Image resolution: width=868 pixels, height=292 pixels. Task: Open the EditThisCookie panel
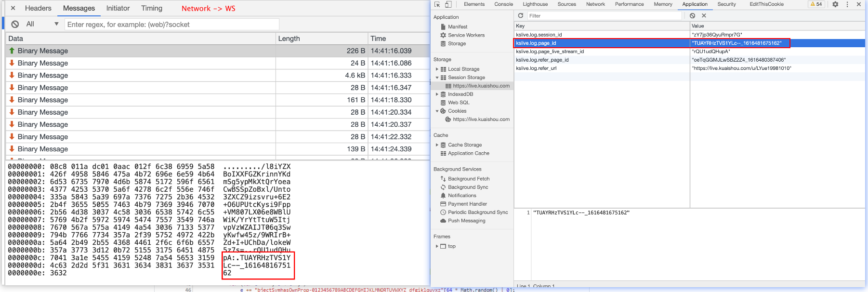point(766,4)
